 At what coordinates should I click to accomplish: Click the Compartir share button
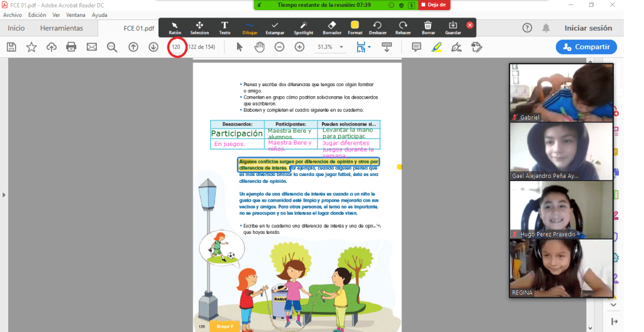(x=586, y=47)
